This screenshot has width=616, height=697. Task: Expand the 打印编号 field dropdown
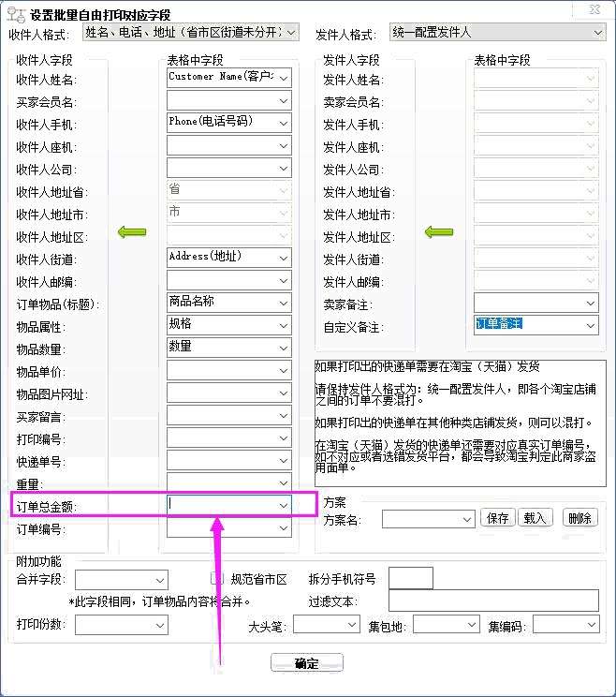[x=229, y=437]
